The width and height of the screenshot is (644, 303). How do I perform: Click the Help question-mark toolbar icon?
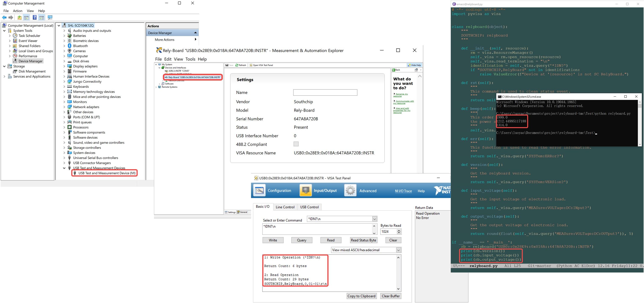(x=34, y=18)
